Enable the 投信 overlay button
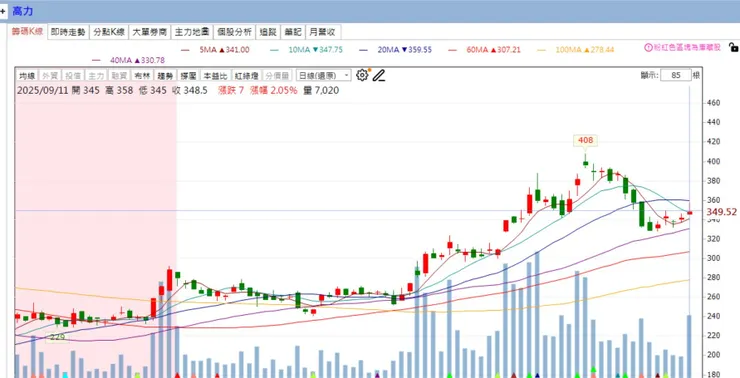Screen dimensions: 740x378 (73, 76)
